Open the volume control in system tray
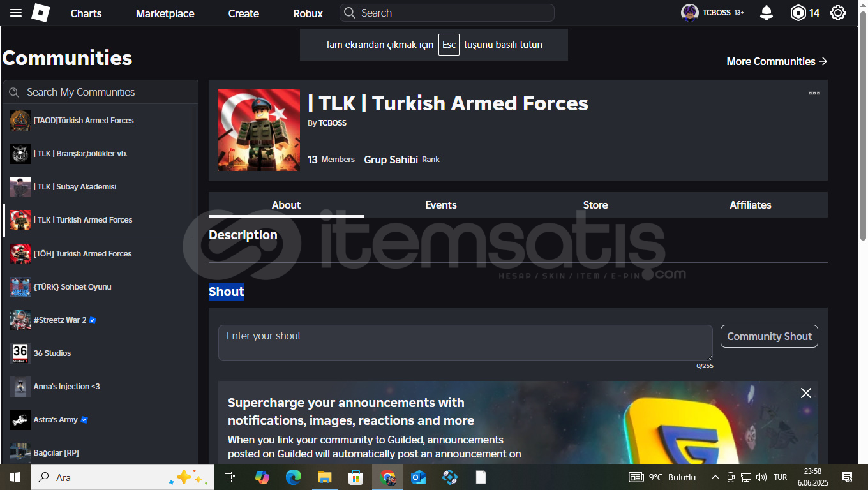The width and height of the screenshot is (868, 490). click(761, 477)
